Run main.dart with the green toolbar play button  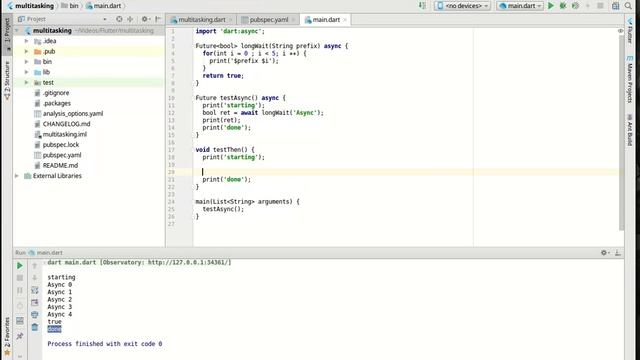tap(551, 6)
